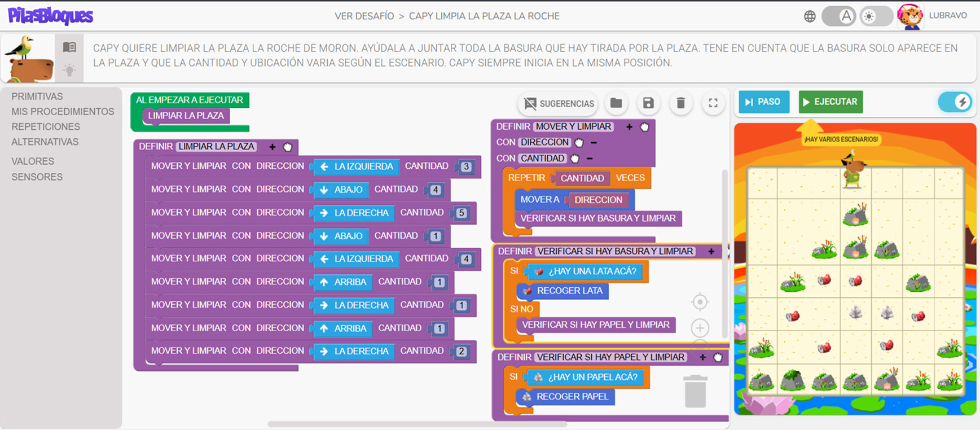This screenshot has height=430, width=980.
Task: Open the REPETICIONES block category
Action: (x=46, y=127)
